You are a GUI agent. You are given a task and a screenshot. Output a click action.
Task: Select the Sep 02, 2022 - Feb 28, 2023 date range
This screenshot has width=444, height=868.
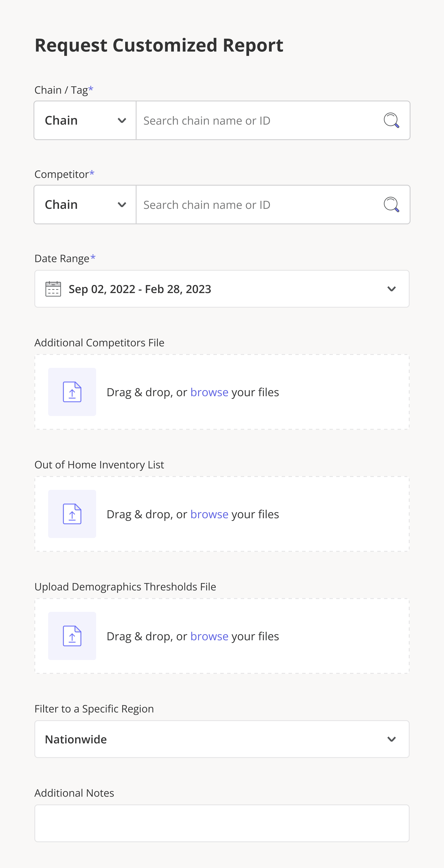(x=140, y=289)
